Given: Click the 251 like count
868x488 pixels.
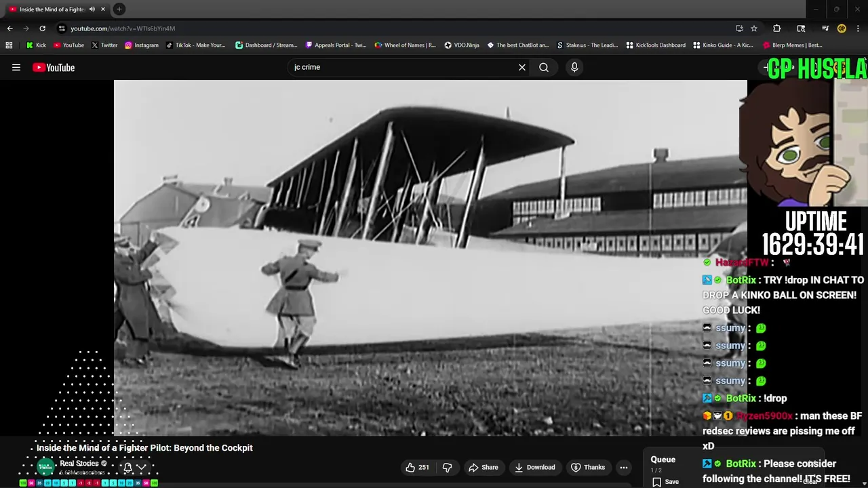Looking at the screenshot, I should point(424,467).
